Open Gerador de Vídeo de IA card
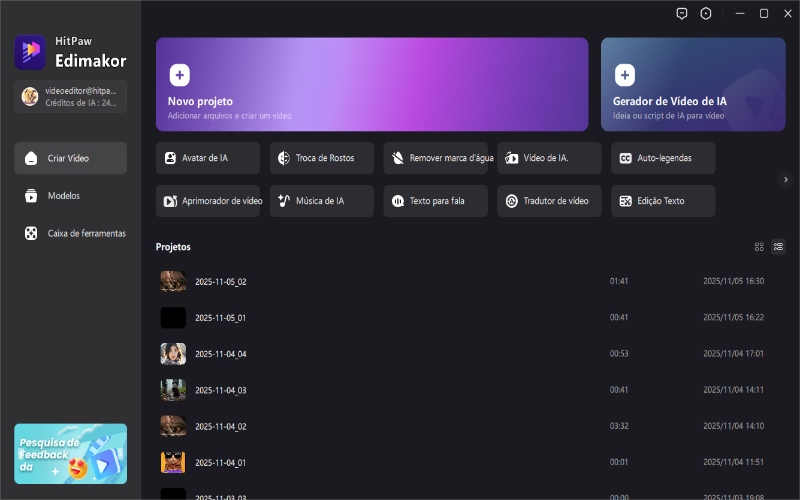The width and height of the screenshot is (800, 500). (x=693, y=84)
